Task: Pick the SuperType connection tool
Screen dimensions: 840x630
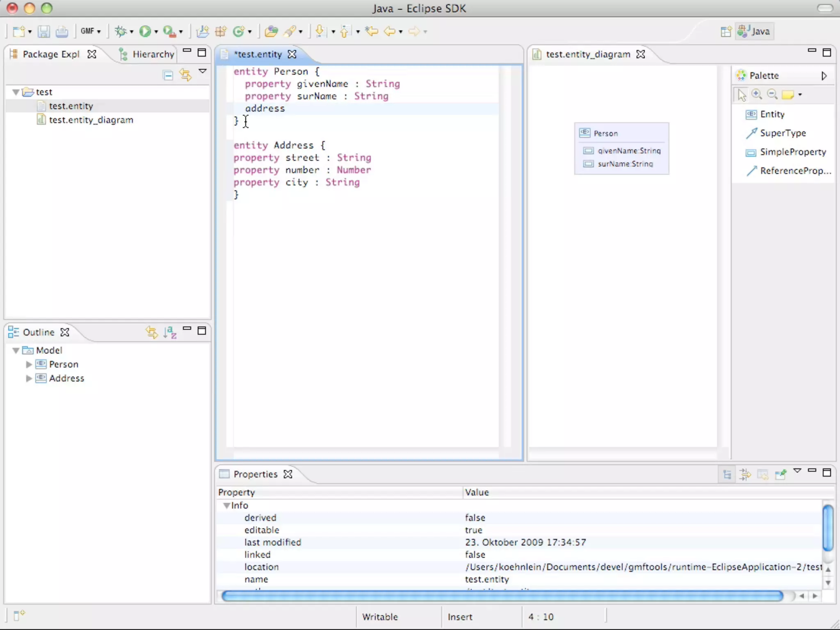Action: click(782, 133)
